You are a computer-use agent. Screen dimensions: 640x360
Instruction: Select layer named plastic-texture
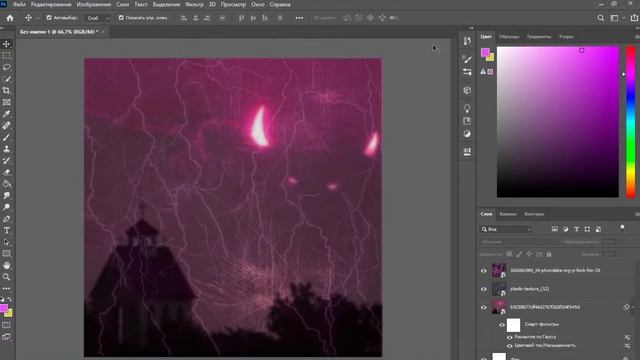pyautogui.click(x=529, y=289)
